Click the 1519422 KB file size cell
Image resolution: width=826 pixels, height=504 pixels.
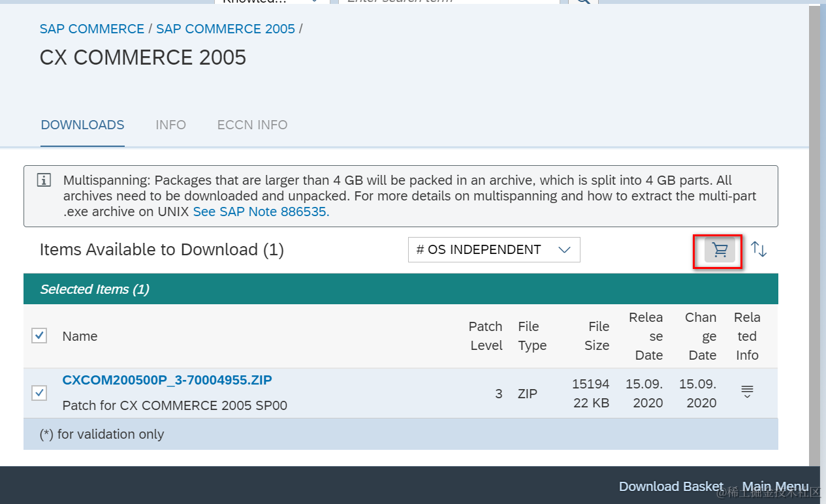pyautogui.click(x=591, y=394)
